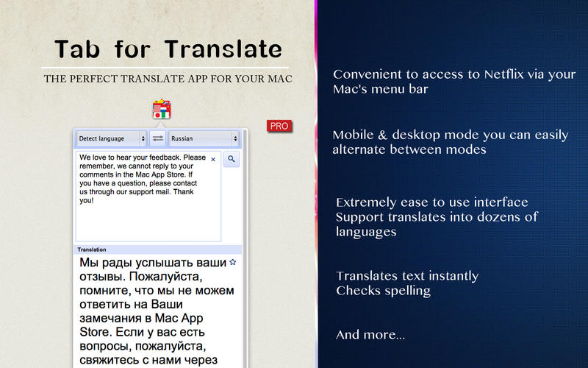This screenshot has width=588, height=368.
Task: Click 'Support translates into dozens of' line
Action: tap(437, 217)
